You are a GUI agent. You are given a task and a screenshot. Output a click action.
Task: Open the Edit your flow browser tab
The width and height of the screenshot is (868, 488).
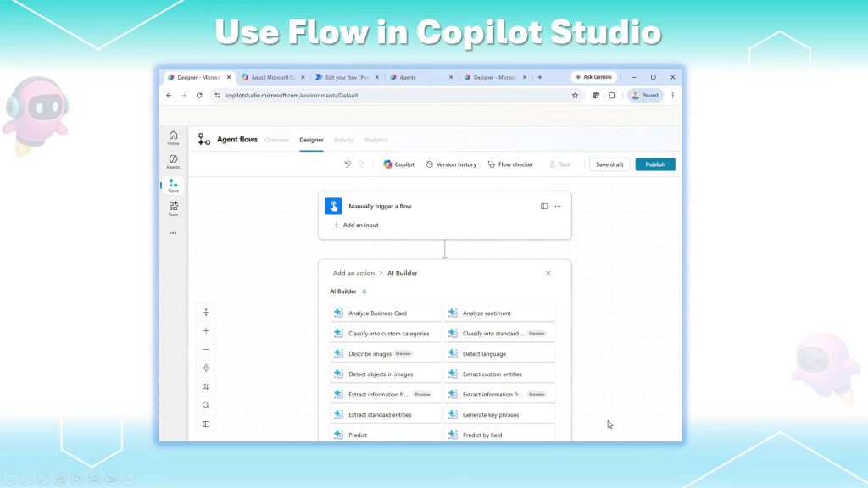pos(347,77)
